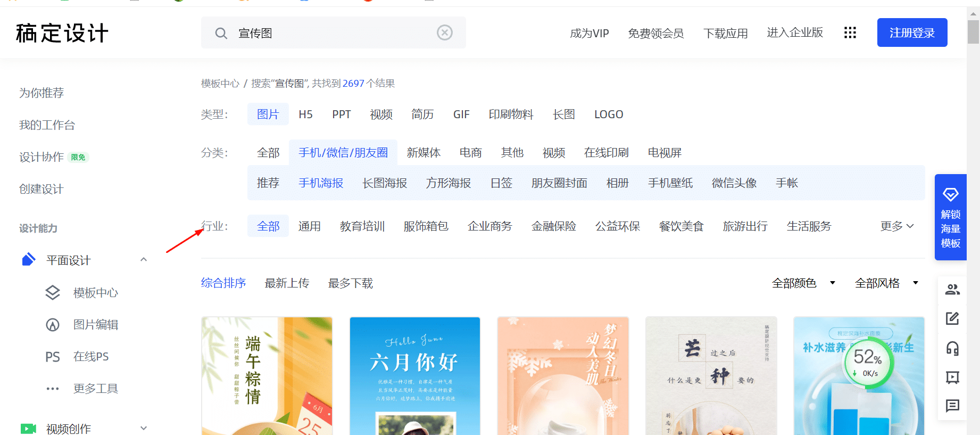The width and height of the screenshot is (980, 435).
Task: Click 免费领会员 link
Action: pos(656,33)
